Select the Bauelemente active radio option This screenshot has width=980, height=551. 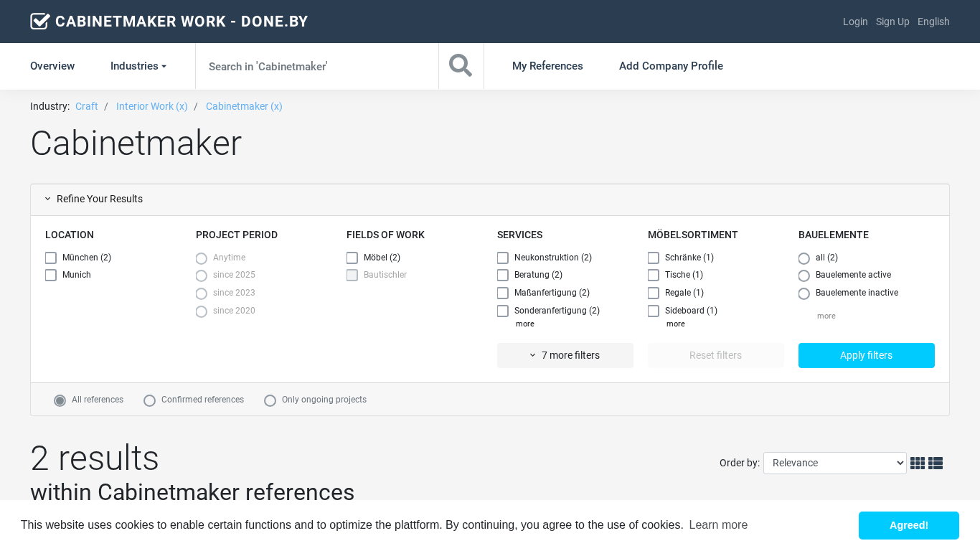coord(804,275)
